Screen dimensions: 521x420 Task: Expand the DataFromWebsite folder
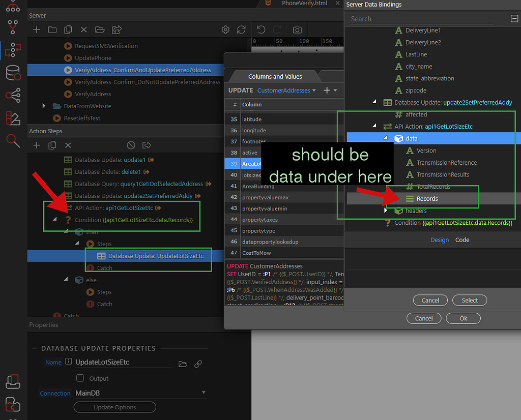[x=45, y=106]
